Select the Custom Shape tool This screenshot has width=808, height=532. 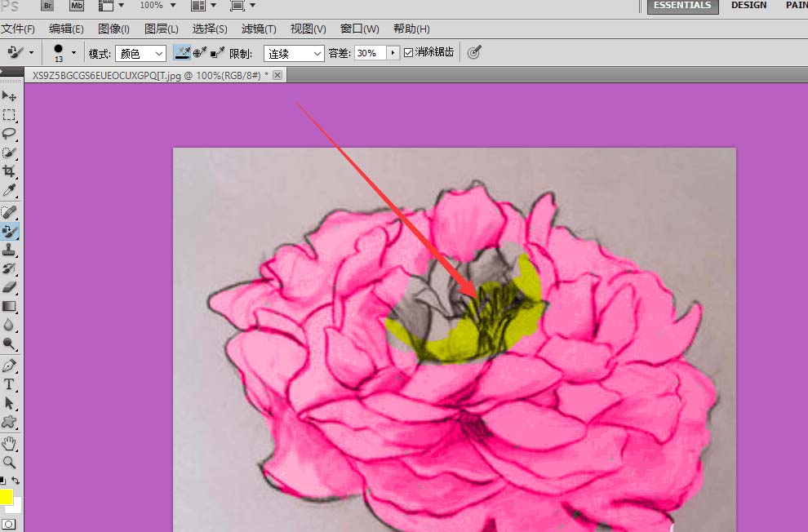[x=9, y=423]
